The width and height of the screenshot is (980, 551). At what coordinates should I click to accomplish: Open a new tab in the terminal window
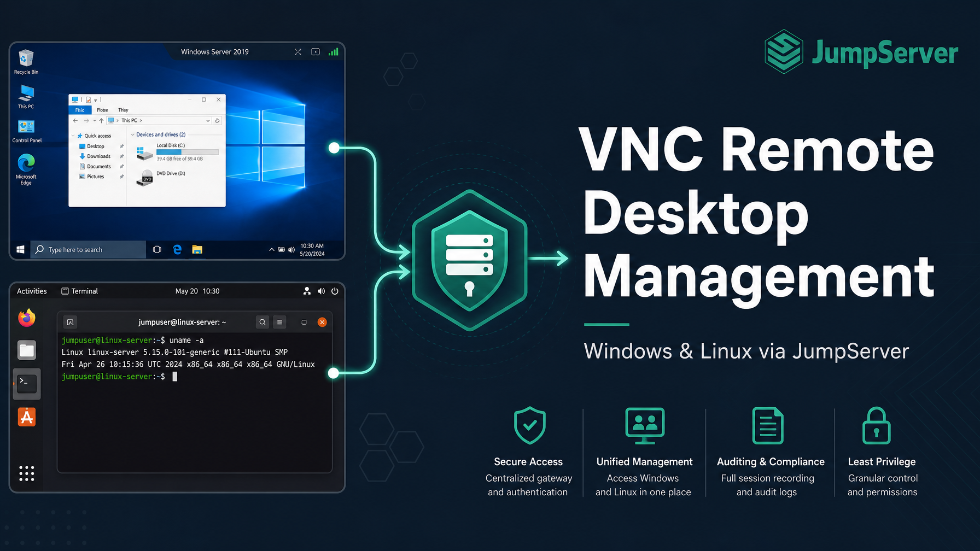[x=70, y=322]
